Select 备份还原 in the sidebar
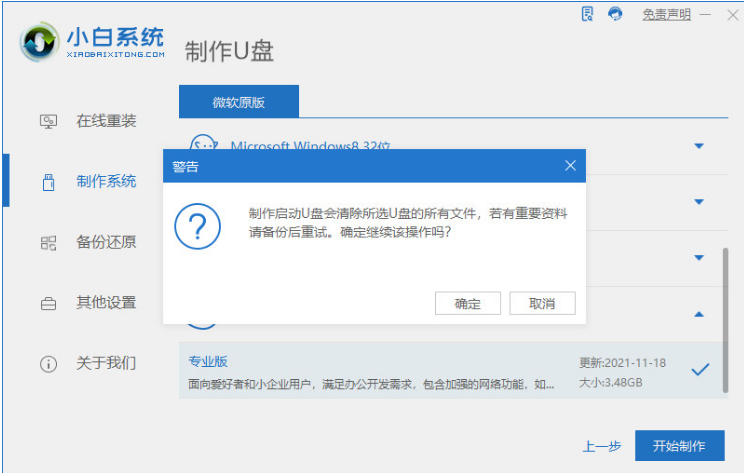Screen dimensions: 744x473 coord(106,242)
